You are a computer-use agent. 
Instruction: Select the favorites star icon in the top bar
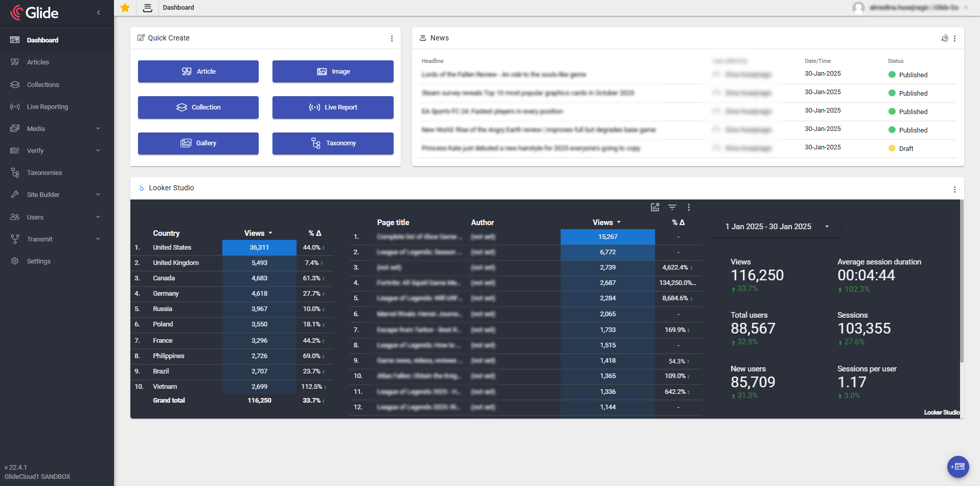(124, 8)
